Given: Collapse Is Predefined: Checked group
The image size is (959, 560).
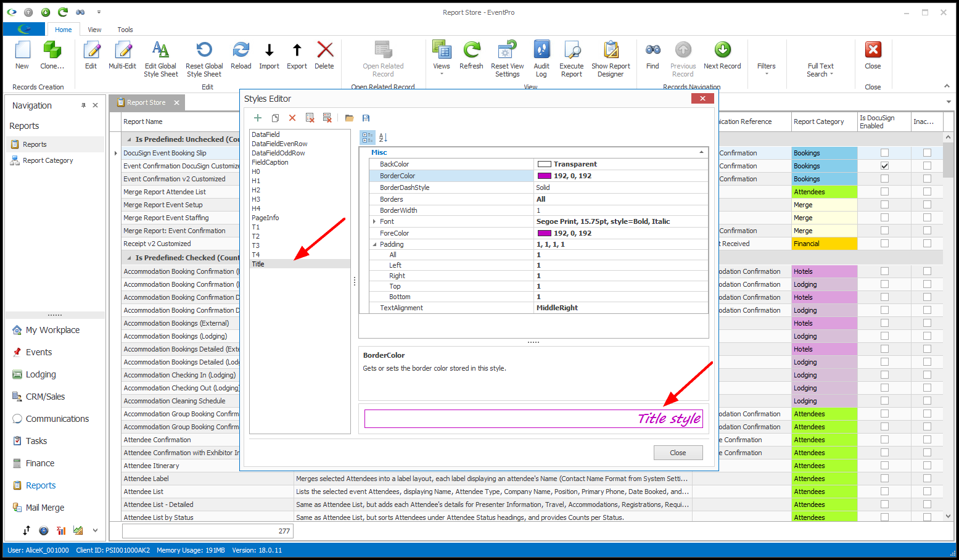Looking at the screenshot, I should point(129,258).
